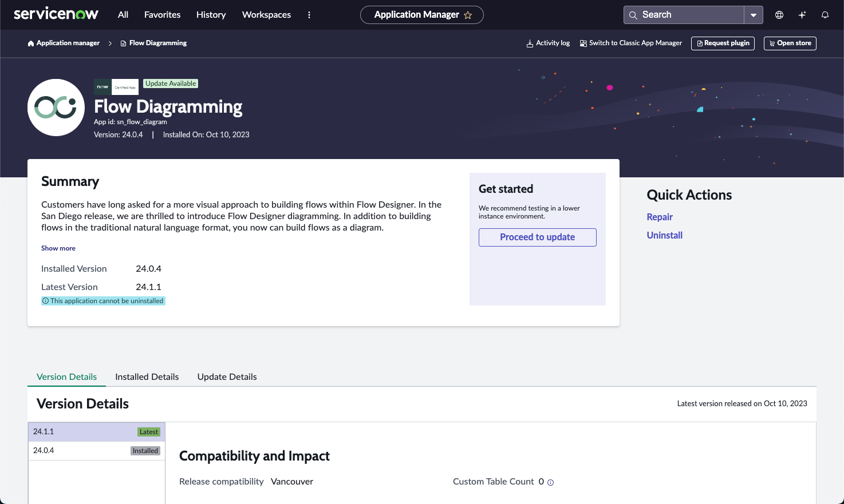Switch to the Installed Details tab
844x504 pixels.
point(147,377)
